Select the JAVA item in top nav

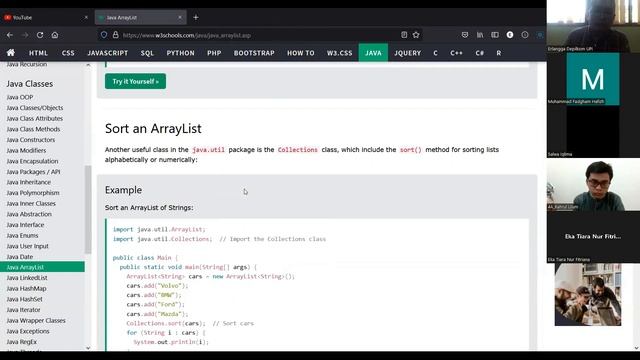coord(373,53)
